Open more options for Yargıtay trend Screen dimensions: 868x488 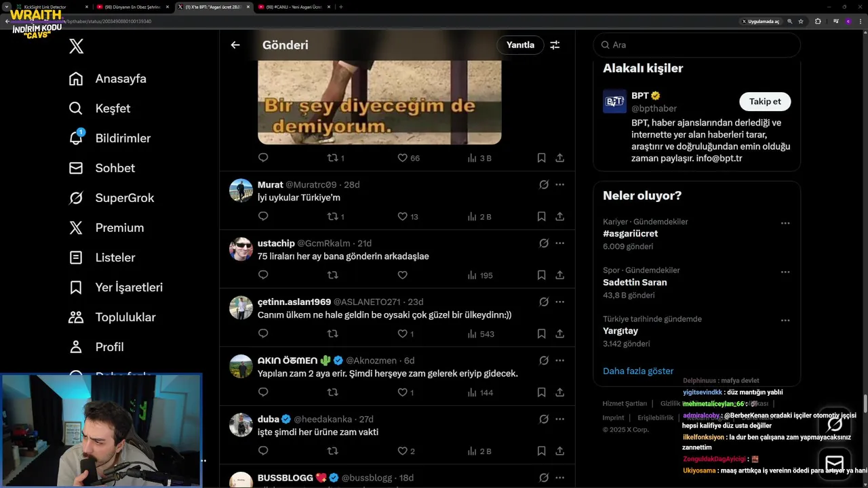(x=785, y=321)
